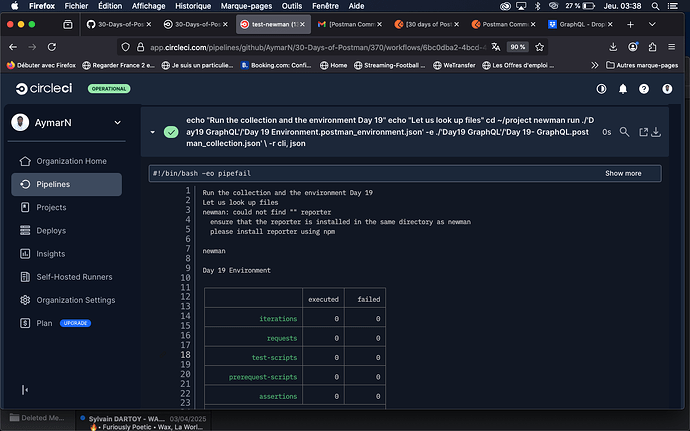Open Firefox downloads panel
The image size is (690, 431).
pos(613,47)
